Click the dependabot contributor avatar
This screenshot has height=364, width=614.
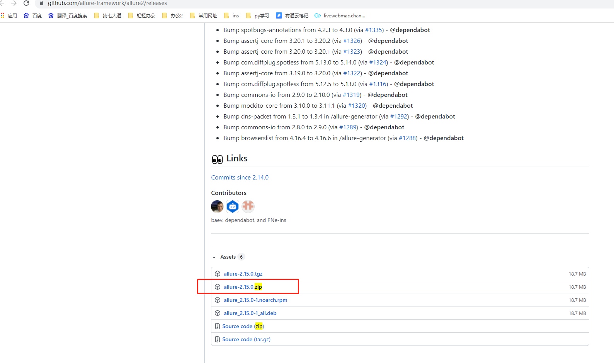click(233, 207)
